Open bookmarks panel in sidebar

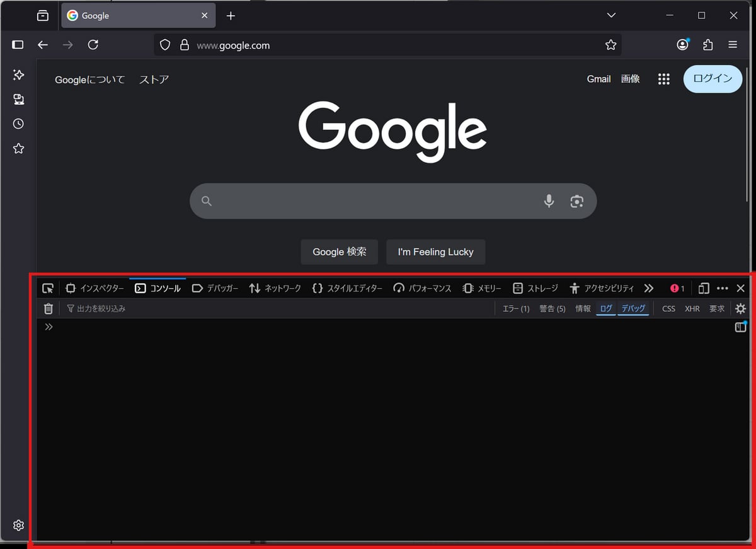(x=18, y=149)
